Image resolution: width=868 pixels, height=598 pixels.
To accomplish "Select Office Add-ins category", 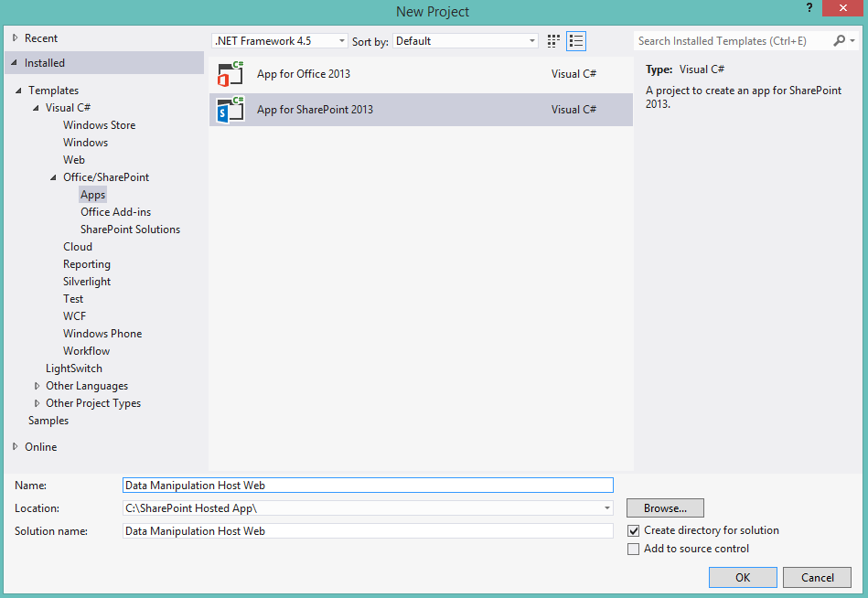I will coord(115,212).
